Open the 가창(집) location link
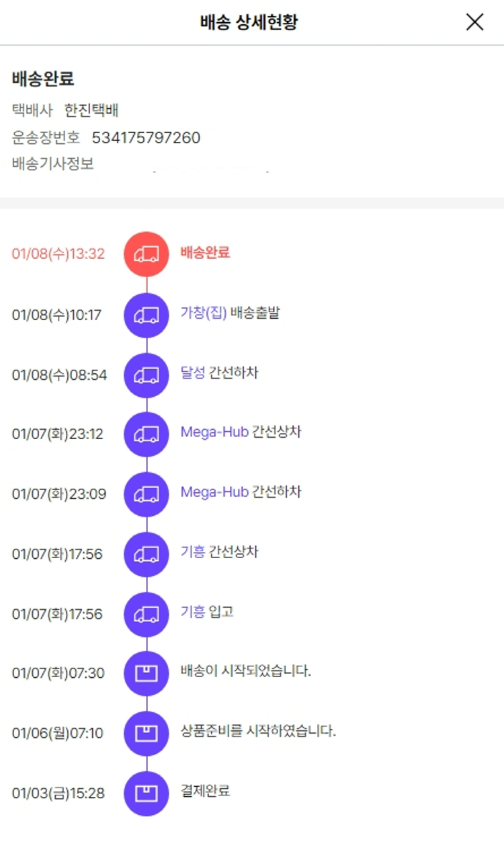Screen dimensions: 504x850 coord(204,313)
